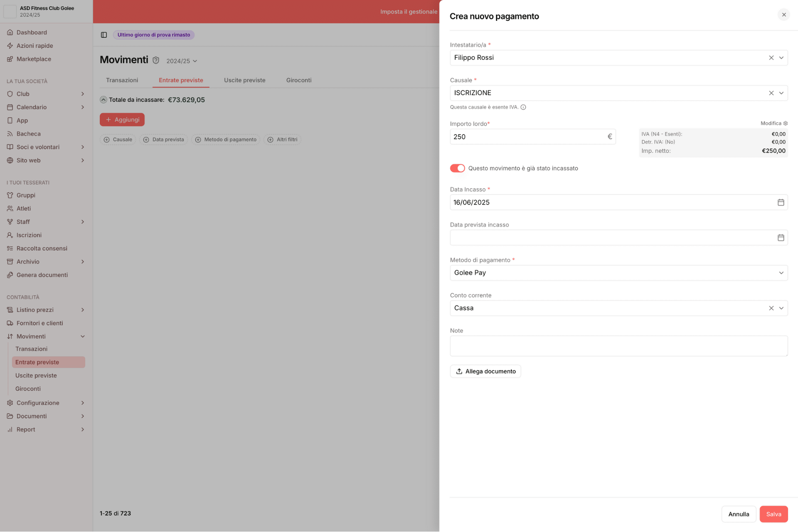
Task: Clear the ISCRIZIONE causale with X icon
Action: pyautogui.click(x=771, y=93)
